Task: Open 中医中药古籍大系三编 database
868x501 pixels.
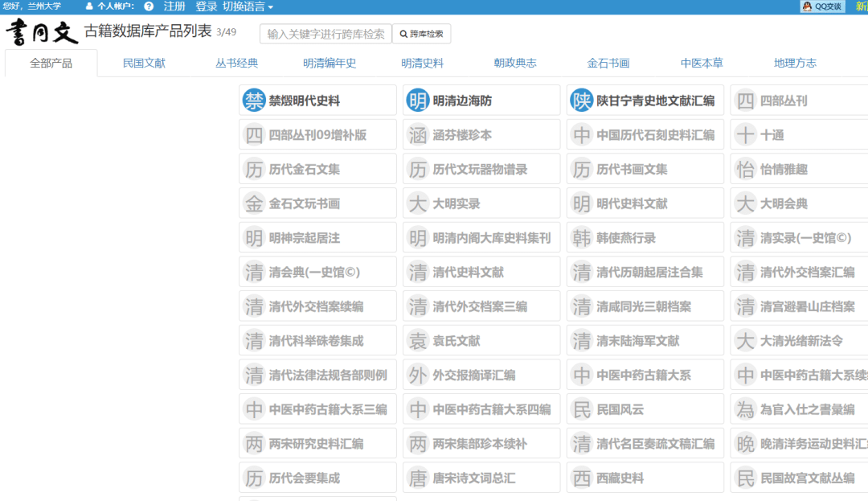Action: pyautogui.click(x=317, y=409)
